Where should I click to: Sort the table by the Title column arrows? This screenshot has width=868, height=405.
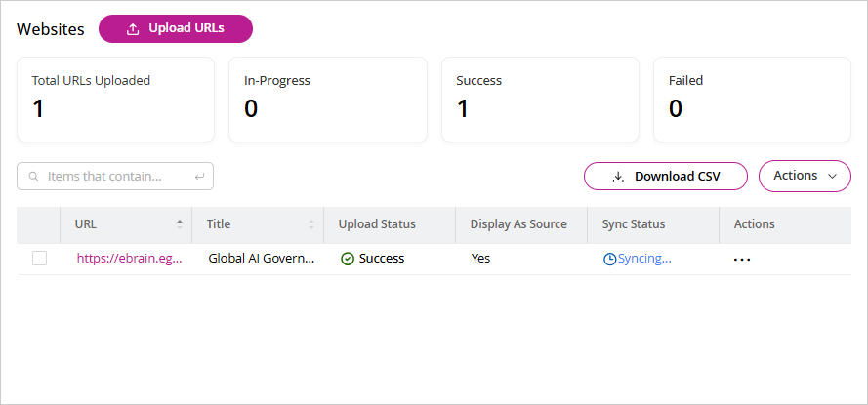tap(311, 224)
